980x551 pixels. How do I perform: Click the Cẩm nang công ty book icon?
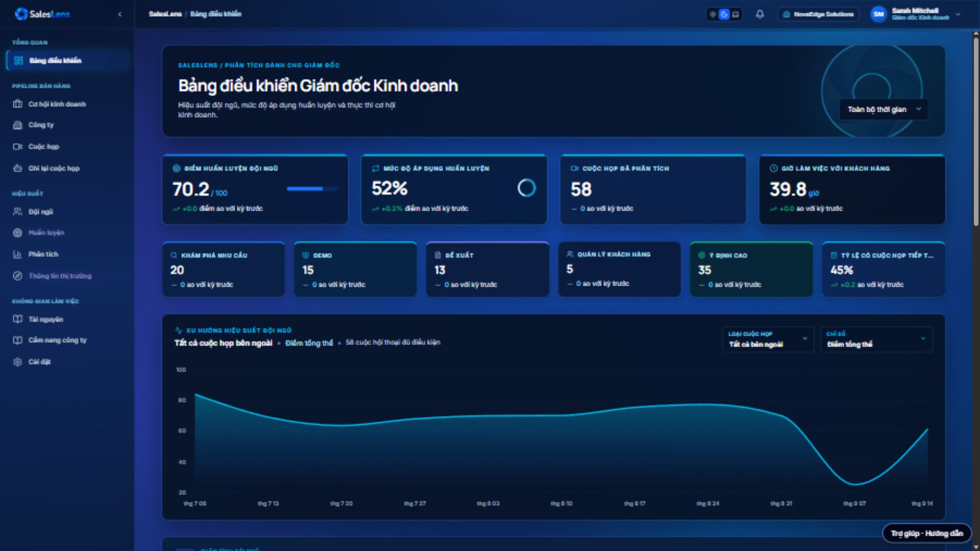[x=17, y=340]
